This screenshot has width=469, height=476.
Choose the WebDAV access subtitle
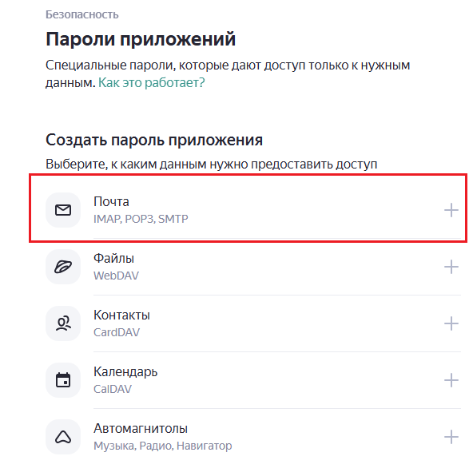(x=116, y=276)
